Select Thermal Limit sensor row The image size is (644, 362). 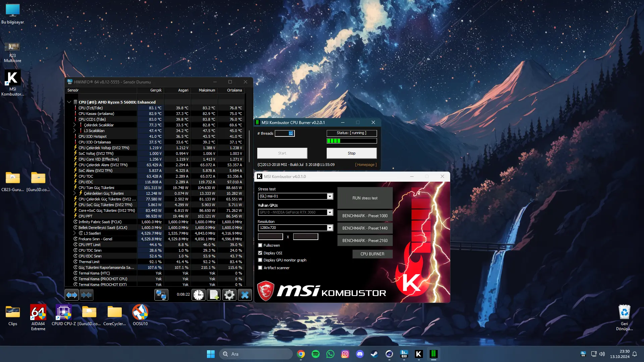point(155,262)
